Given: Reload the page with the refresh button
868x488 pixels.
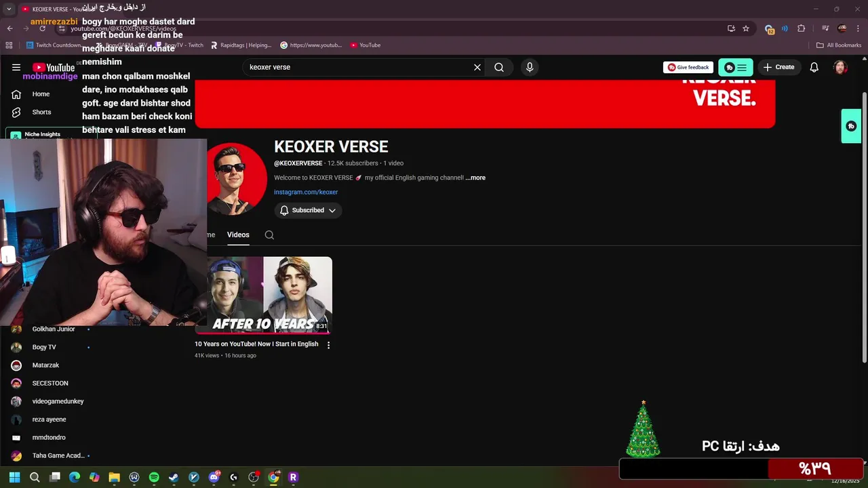Looking at the screenshot, I should coord(42,28).
